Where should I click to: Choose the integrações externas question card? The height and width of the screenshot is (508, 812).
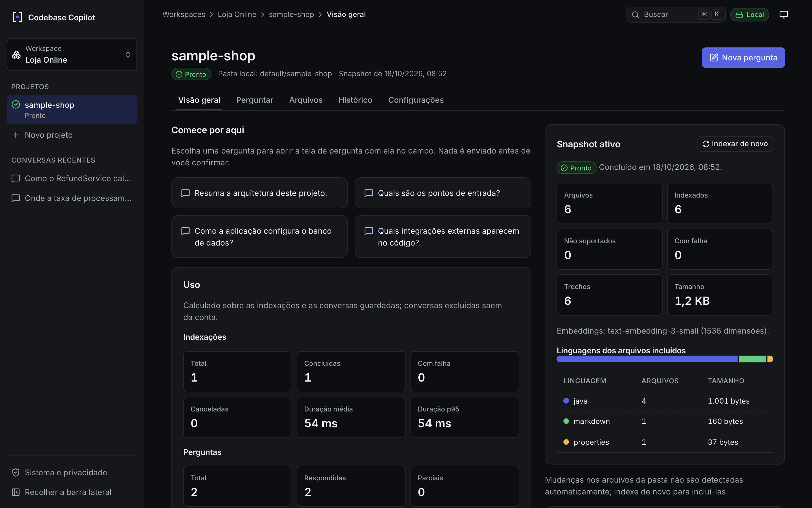[x=443, y=237]
